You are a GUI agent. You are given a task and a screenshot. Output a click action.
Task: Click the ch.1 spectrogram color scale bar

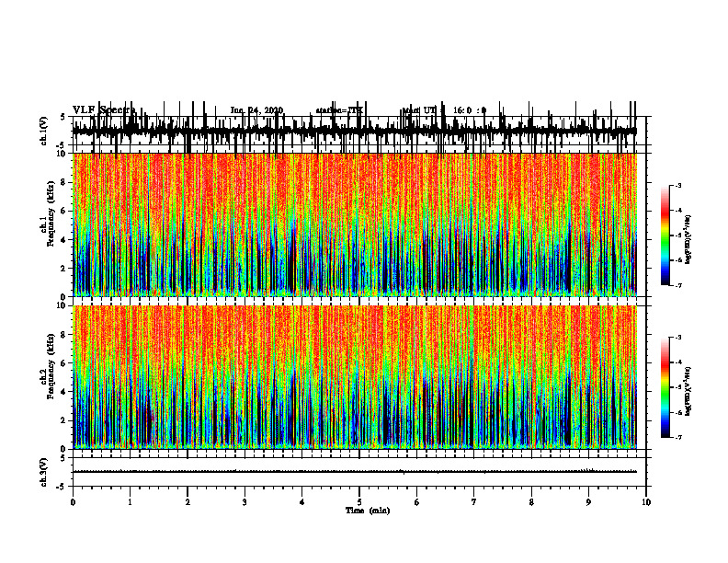[665, 236]
